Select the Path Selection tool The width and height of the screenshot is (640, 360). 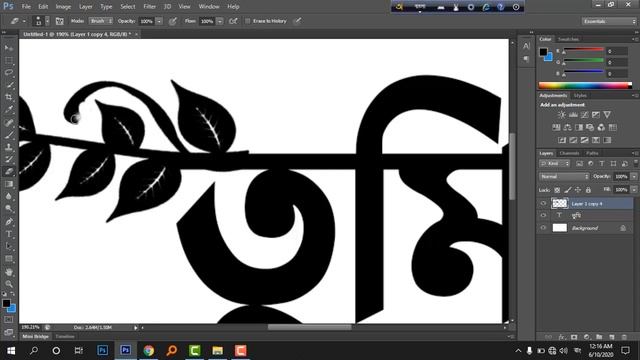[x=9, y=246]
